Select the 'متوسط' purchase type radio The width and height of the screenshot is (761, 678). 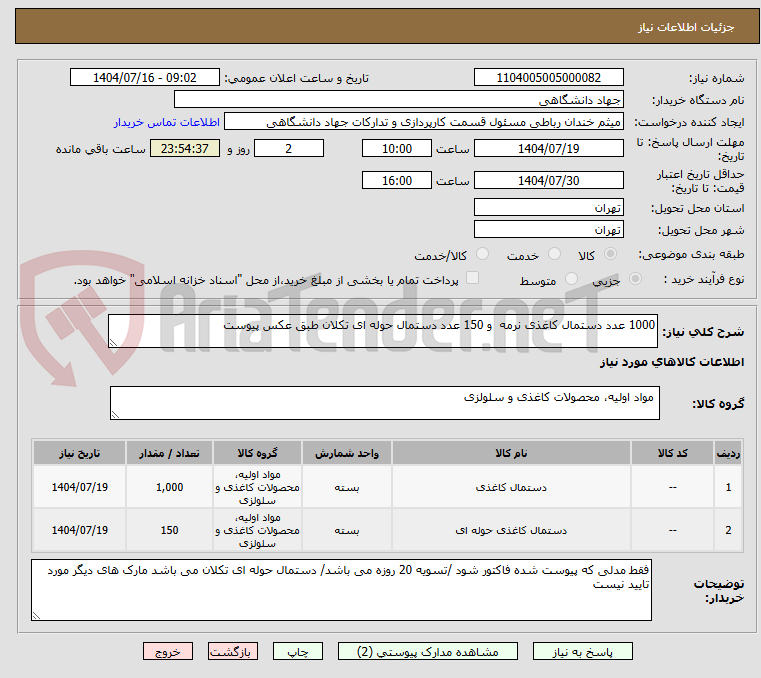573,280
